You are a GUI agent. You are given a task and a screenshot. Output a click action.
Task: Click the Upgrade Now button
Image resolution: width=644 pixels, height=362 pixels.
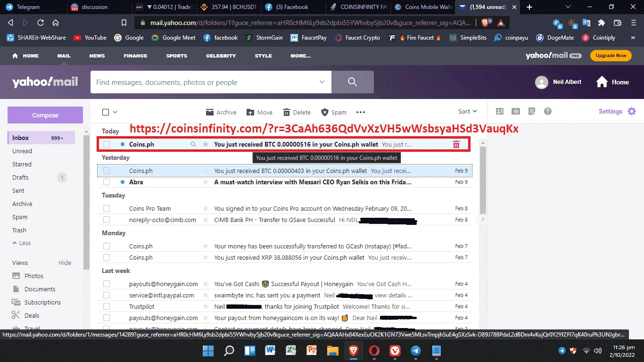[x=611, y=56]
